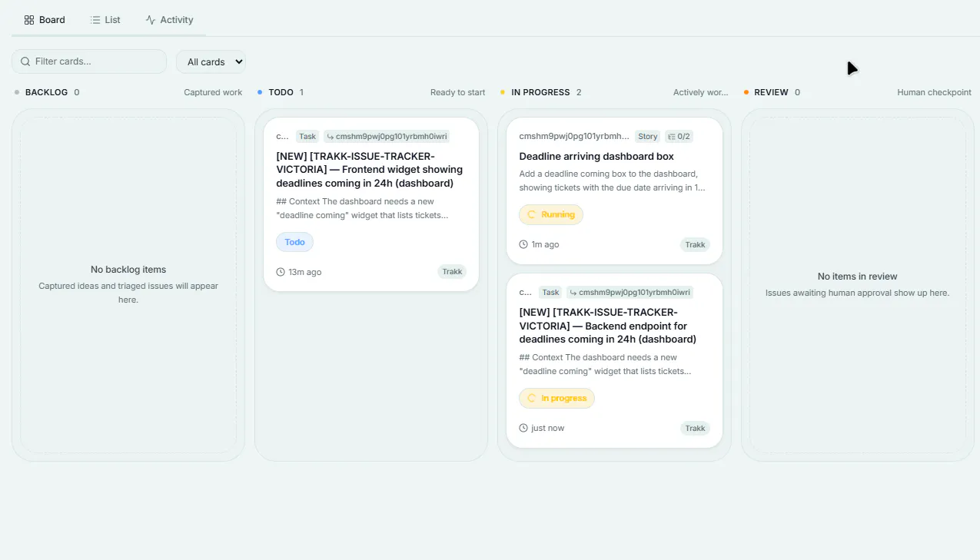The width and height of the screenshot is (980, 560).
Task: Click the No backlog items message
Action: [x=128, y=270]
